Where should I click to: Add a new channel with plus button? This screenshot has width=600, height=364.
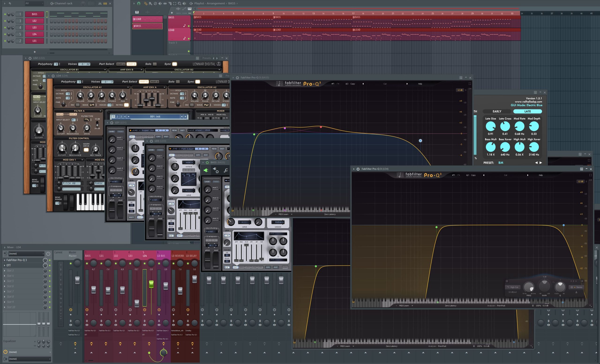coord(35,52)
